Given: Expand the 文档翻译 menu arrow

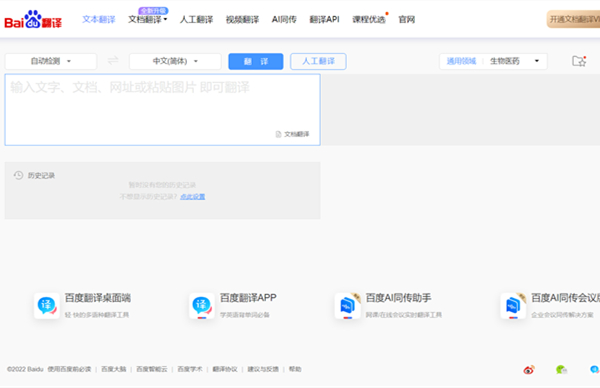Looking at the screenshot, I should (x=166, y=19).
